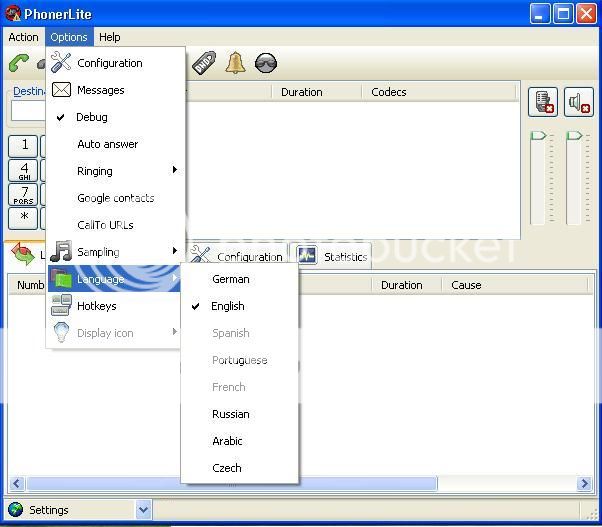Enable the Auto answer option
602x527 pixels.
(107, 144)
